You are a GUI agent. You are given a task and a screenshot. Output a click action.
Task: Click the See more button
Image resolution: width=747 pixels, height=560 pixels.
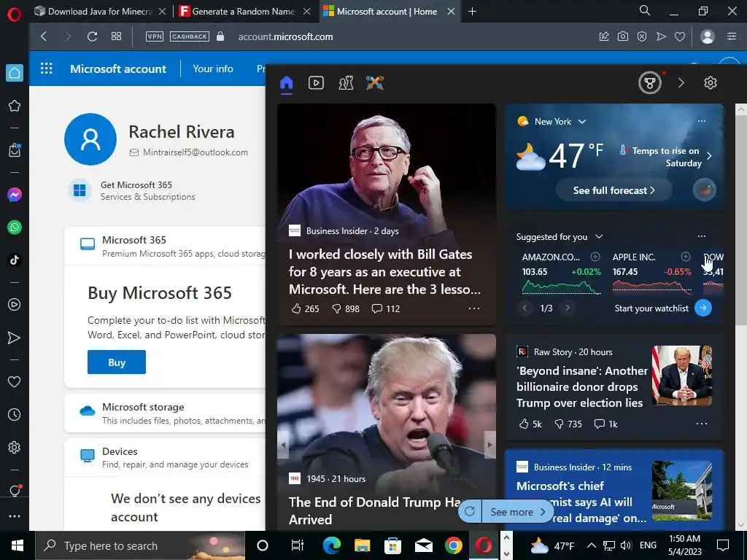coord(518,512)
